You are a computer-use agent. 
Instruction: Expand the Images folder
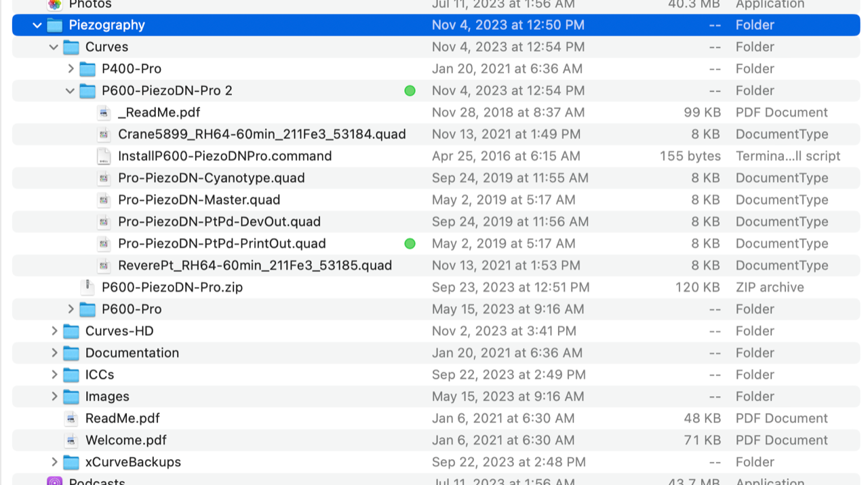[x=54, y=396]
